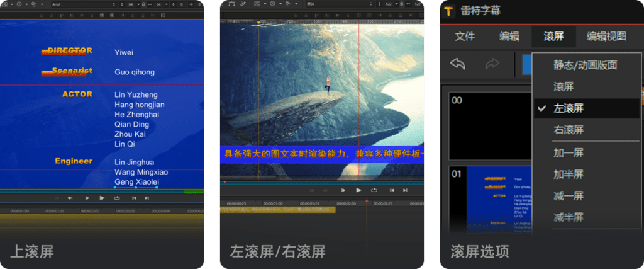The width and height of the screenshot is (644, 269).
Task: Open the 编辑 menu
Action: [x=509, y=36]
